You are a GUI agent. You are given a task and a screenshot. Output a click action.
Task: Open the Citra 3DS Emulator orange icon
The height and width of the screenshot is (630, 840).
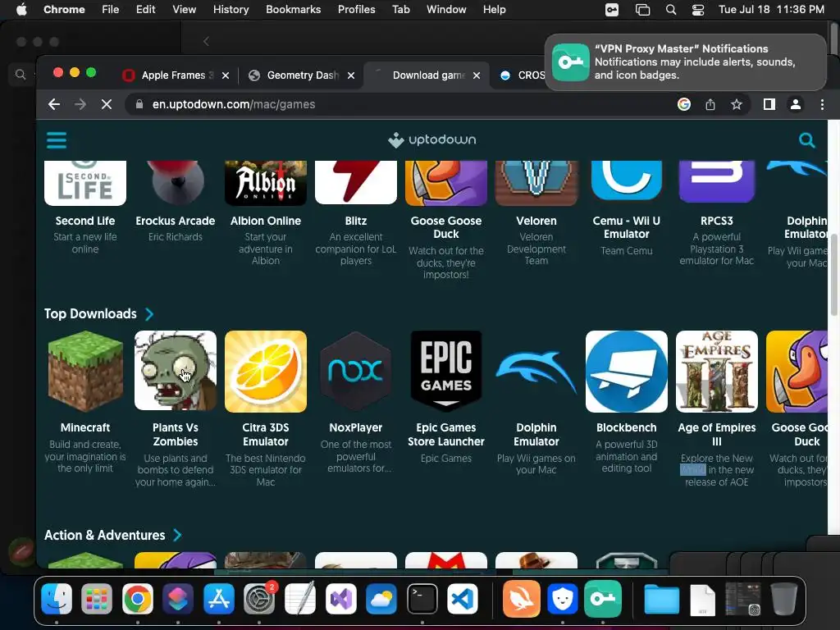(x=266, y=372)
